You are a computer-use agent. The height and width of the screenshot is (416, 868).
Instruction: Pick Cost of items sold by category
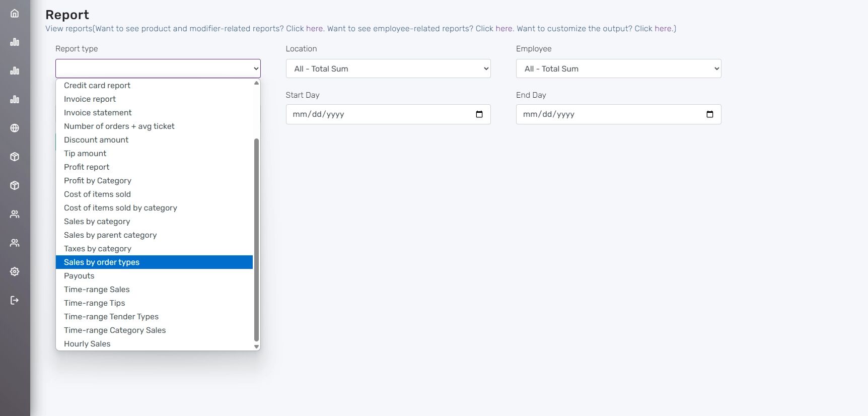[x=154, y=208]
